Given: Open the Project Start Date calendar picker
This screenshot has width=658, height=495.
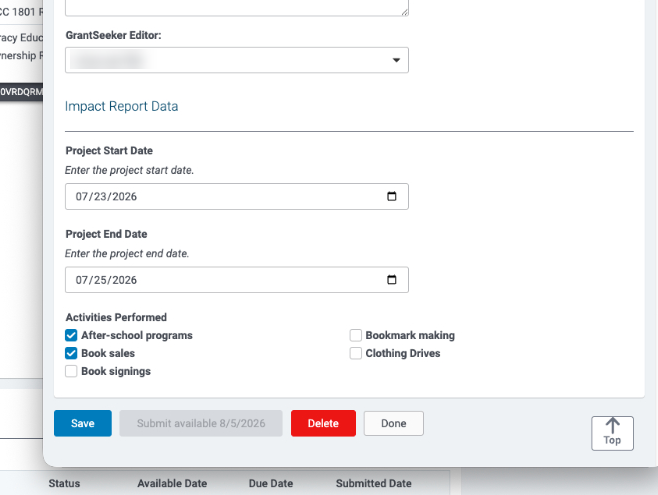Looking at the screenshot, I should pos(392,196).
